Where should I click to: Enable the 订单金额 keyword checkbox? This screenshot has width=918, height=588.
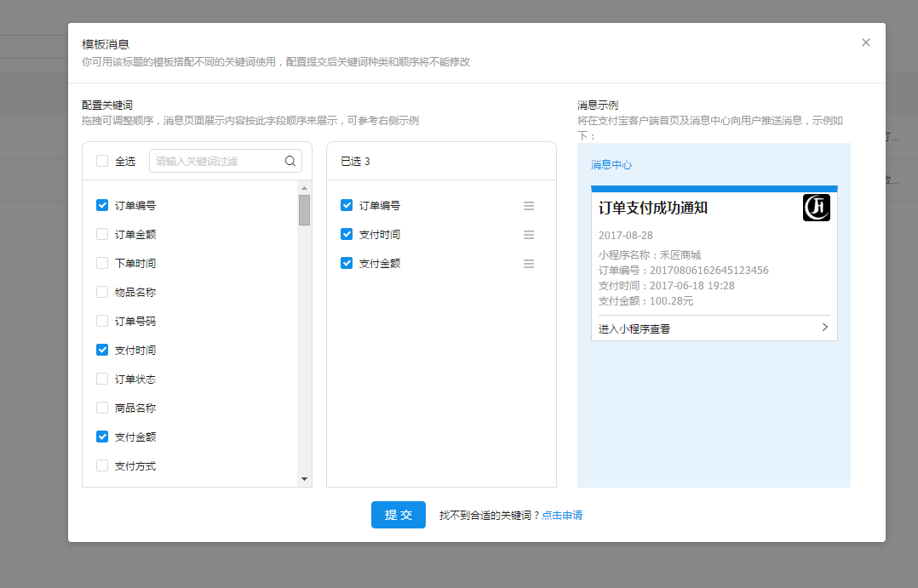pyautogui.click(x=102, y=234)
